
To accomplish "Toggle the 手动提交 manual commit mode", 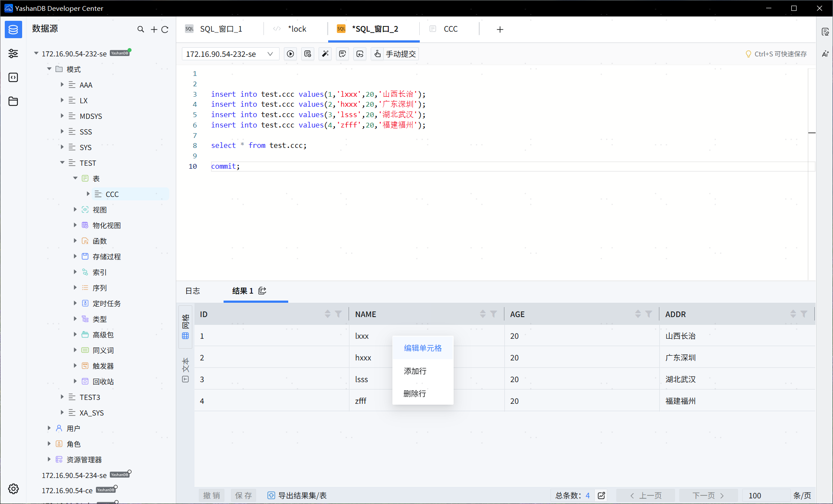I will coord(395,54).
